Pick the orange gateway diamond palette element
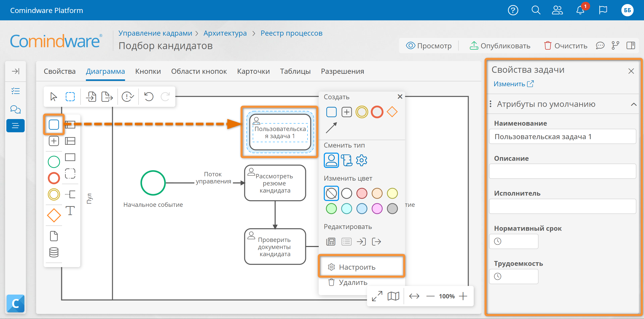This screenshot has width=644, height=319. click(x=54, y=215)
